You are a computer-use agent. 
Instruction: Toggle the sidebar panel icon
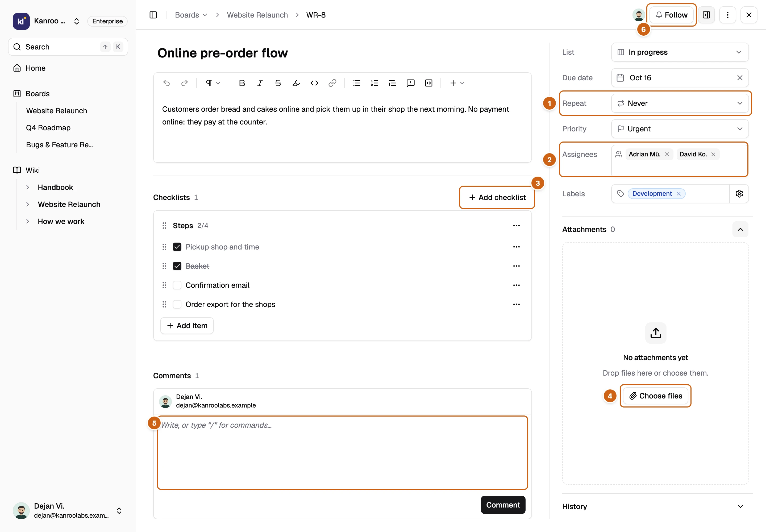point(153,15)
